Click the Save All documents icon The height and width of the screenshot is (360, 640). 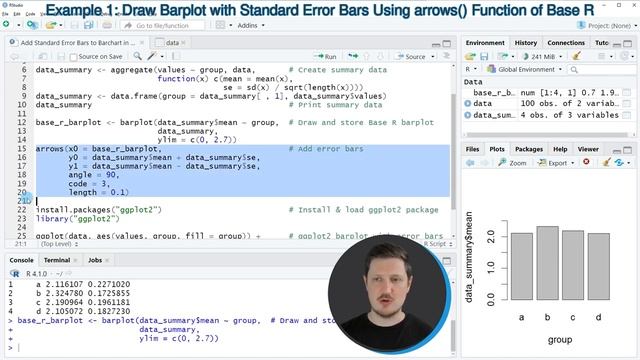88,25
